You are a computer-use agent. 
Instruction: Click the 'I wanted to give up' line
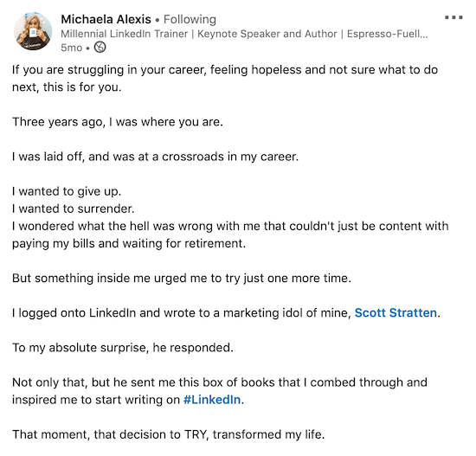[x=67, y=191]
